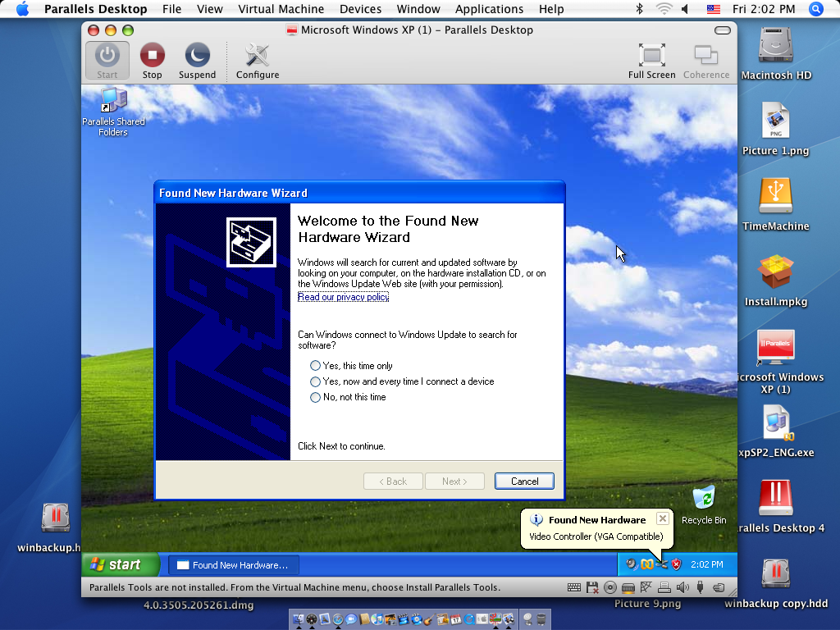Viewport: 840px width, 630px height.
Task: Click the Coherence mode icon
Action: pos(706,61)
